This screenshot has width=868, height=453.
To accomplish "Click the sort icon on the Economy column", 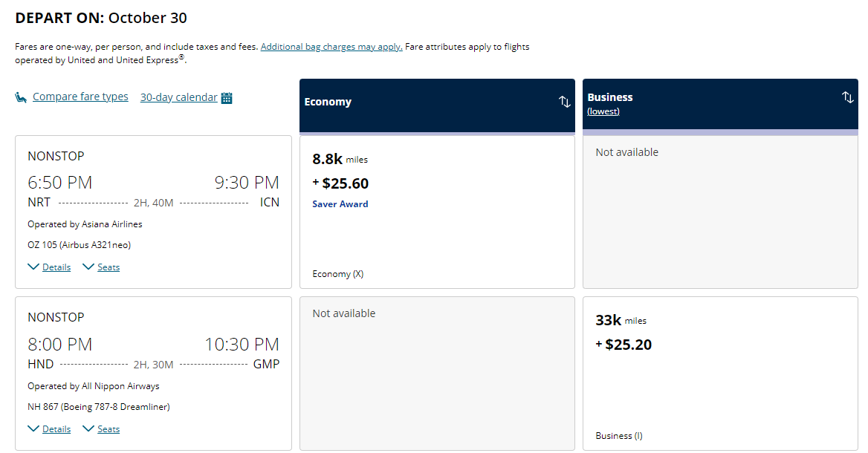I will (x=564, y=102).
